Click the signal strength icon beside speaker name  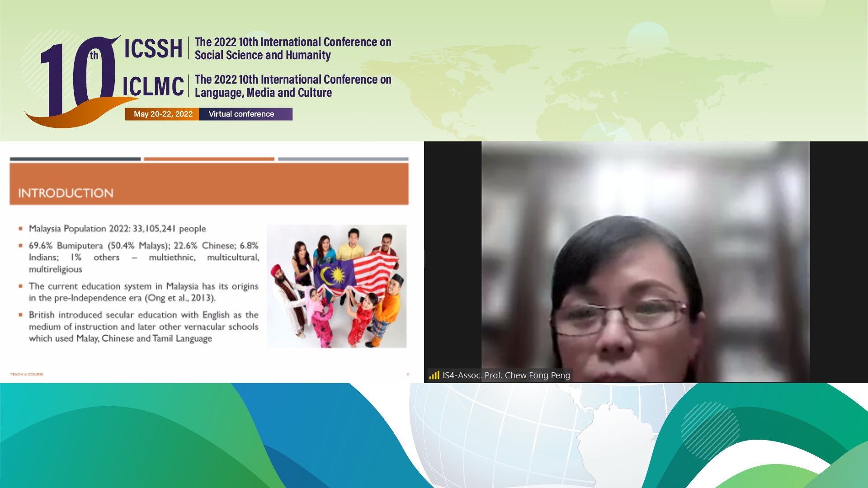pyautogui.click(x=434, y=375)
